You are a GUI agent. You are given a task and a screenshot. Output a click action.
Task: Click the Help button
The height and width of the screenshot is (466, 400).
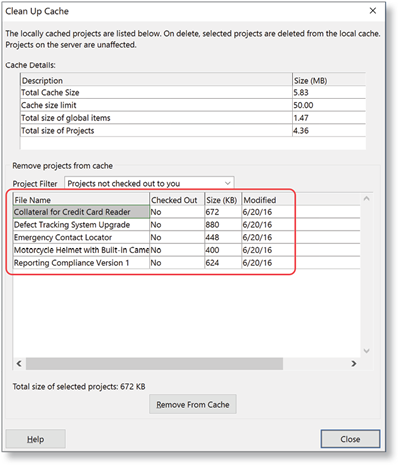pyautogui.click(x=35, y=439)
